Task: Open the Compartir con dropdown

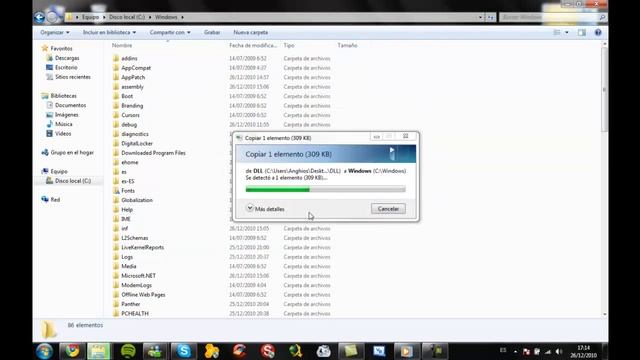Action: click(x=170, y=32)
